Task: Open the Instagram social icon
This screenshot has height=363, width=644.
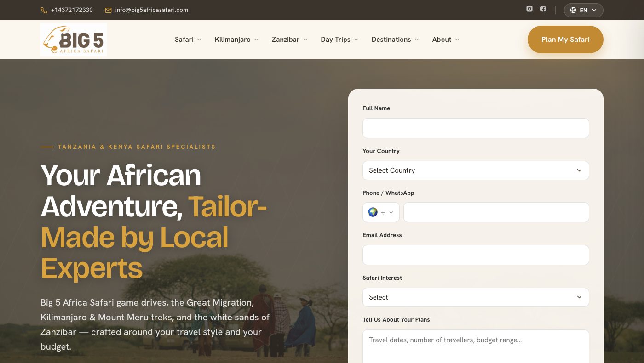Action: click(x=529, y=9)
